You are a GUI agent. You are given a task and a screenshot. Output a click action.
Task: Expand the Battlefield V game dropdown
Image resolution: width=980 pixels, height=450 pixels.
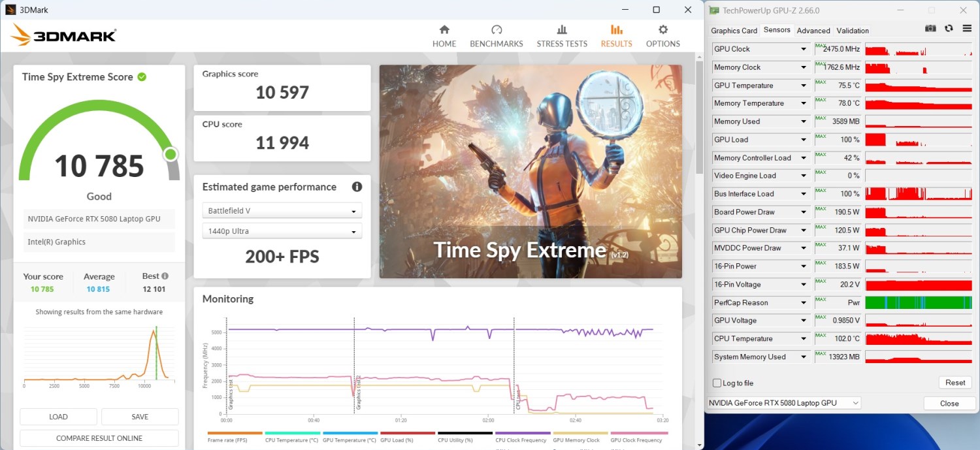pos(282,211)
